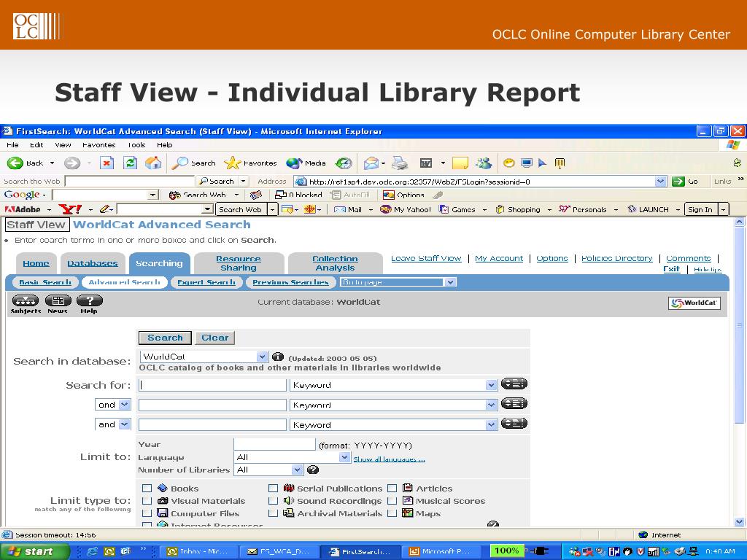Open the Tools menu

[x=136, y=145]
